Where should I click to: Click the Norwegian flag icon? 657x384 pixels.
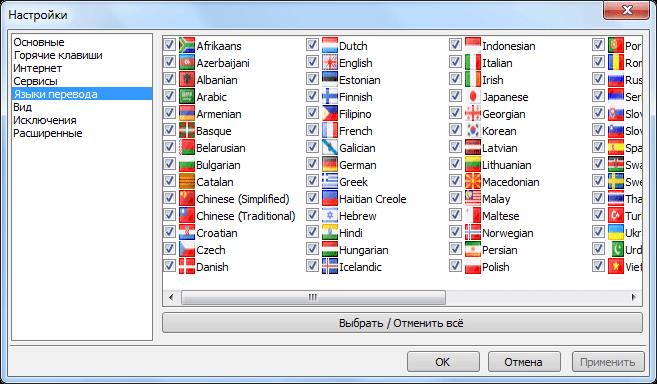473,232
